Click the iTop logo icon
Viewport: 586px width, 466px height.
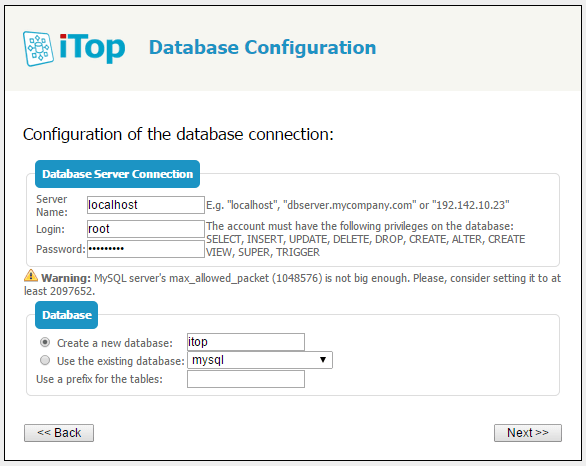pos(38,49)
